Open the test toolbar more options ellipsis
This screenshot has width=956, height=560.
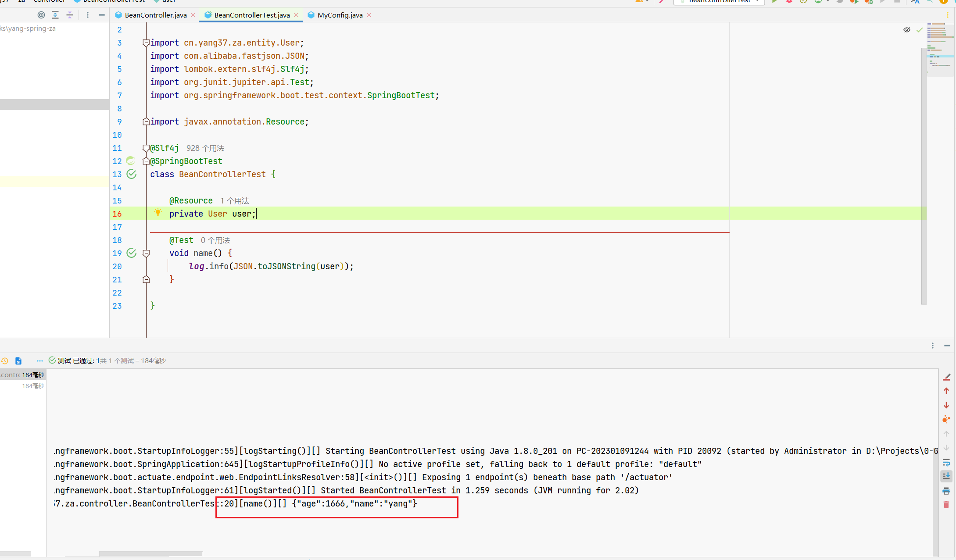tap(40, 360)
